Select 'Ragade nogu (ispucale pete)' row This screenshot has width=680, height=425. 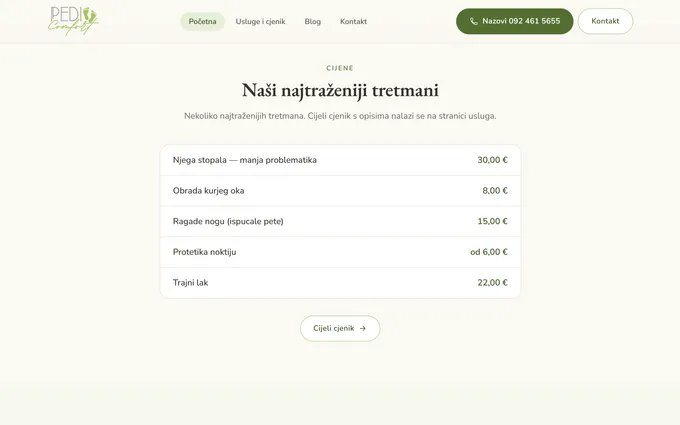[340, 221]
